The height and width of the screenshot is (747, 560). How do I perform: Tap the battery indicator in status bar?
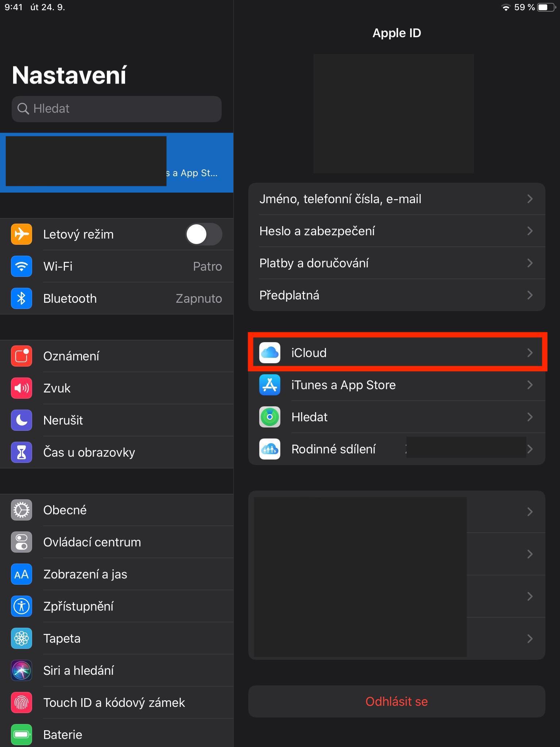coord(547,7)
